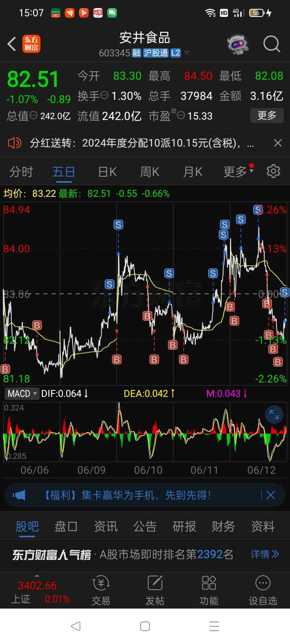
Task: Tap the S marker above the 06/09 peak
Action: 118,225
